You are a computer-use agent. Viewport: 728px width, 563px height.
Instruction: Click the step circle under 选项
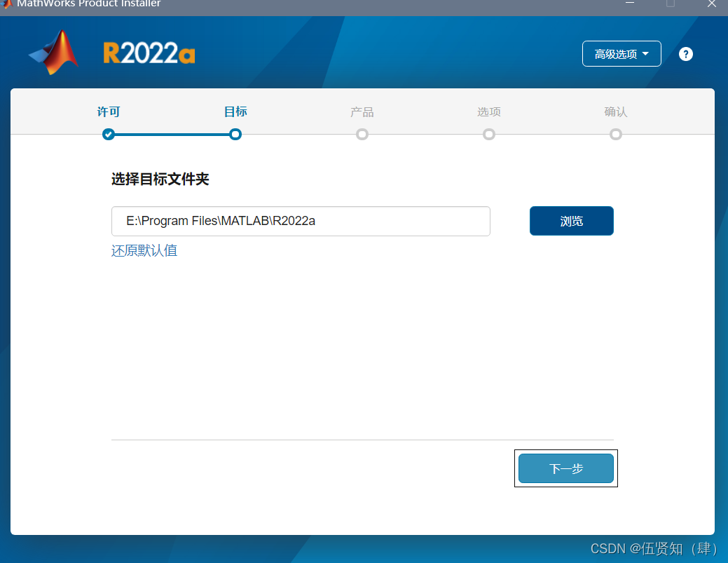(x=489, y=135)
